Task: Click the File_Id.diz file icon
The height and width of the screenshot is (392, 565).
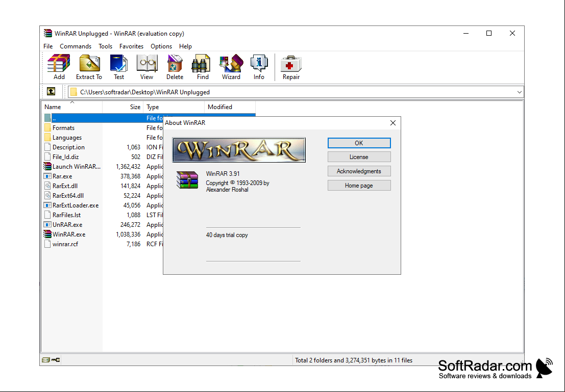Action: point(47,157)
